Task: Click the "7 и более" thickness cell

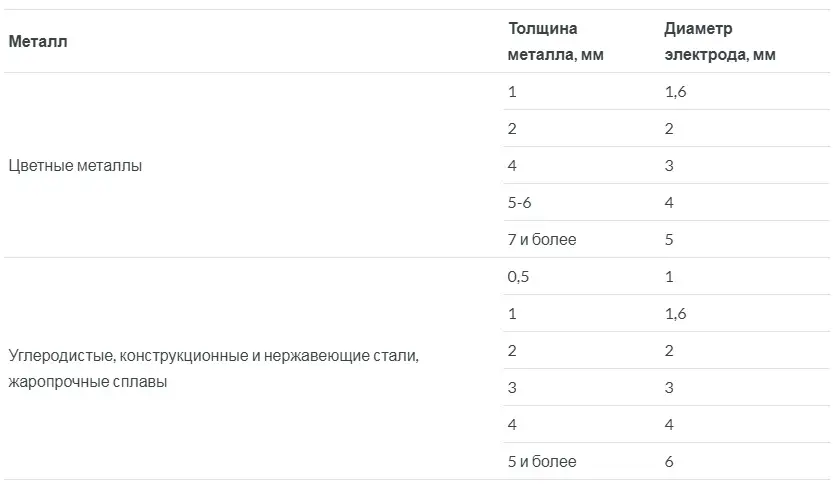Action: pyautogui.click(x=542, y=240)
